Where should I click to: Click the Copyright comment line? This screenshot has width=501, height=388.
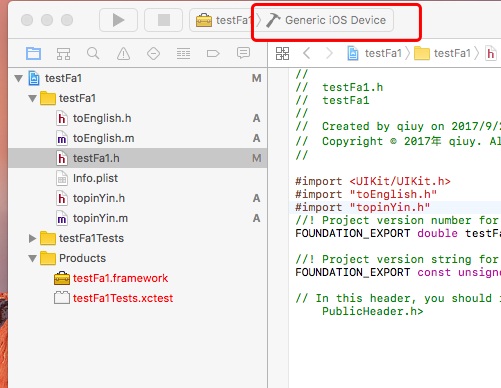coord(398,141)
